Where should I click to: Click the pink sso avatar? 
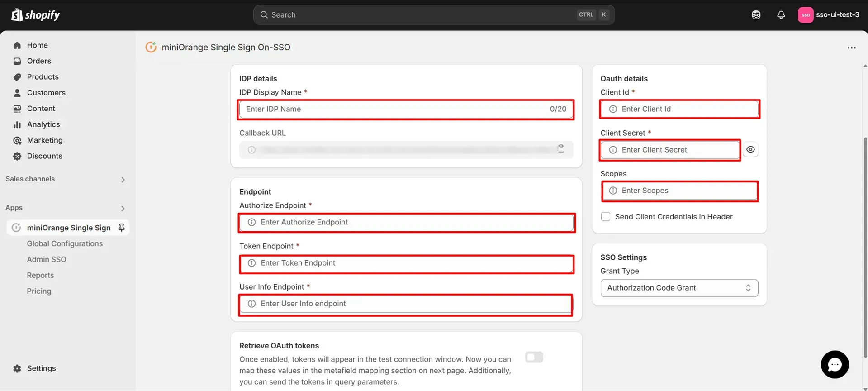806,15
